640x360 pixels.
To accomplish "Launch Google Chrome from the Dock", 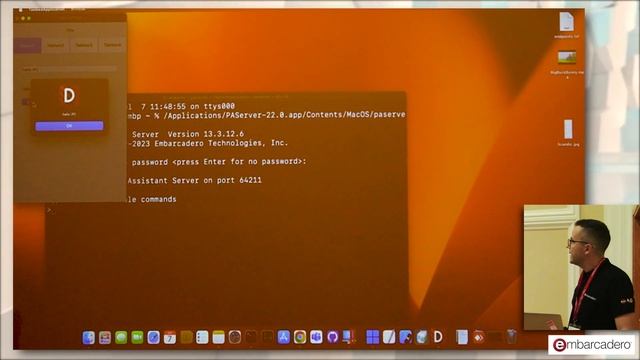I will coord(300,337).
